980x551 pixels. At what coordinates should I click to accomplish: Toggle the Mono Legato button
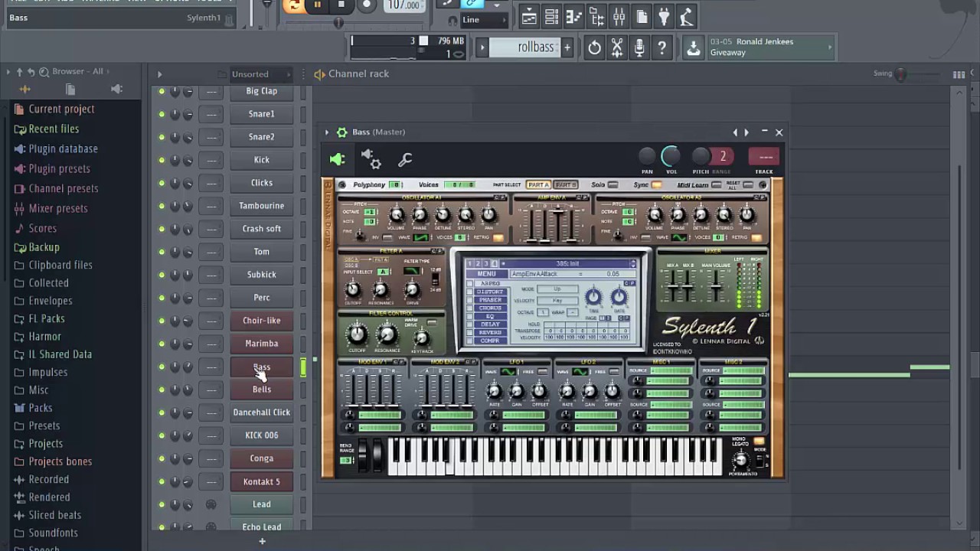point(759,442)
